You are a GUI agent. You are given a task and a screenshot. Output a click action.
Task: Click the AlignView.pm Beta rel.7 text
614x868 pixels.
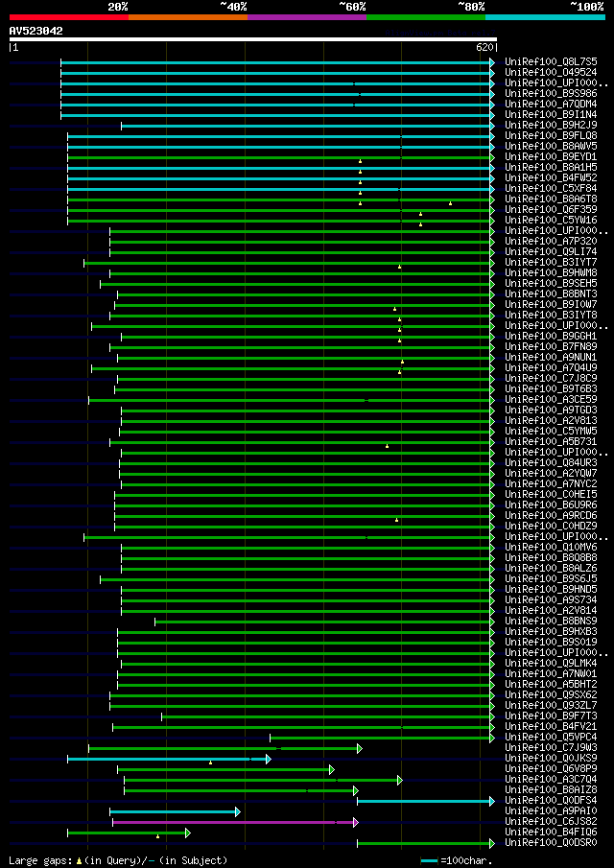[x=439, y=33]
